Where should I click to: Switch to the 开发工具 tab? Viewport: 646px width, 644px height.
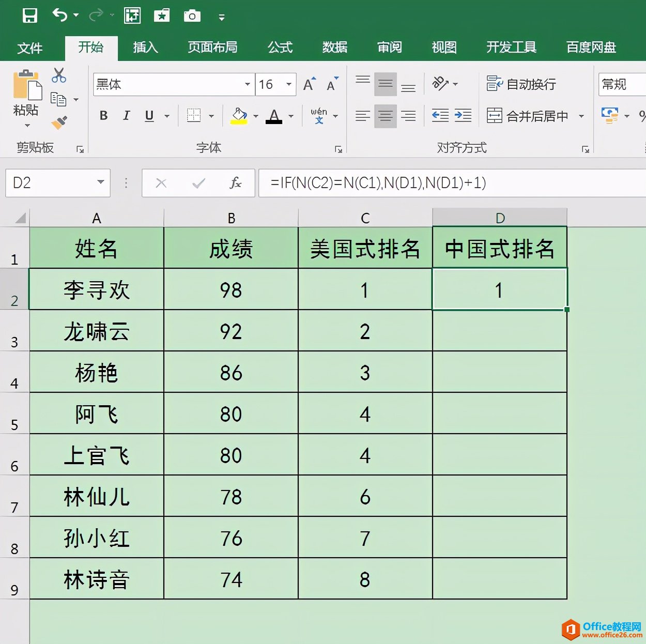511,48
